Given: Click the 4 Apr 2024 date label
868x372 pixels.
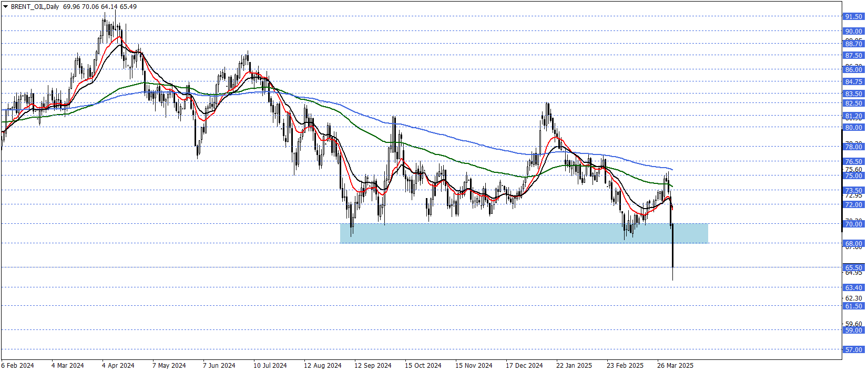Looking at the screenshot, I should pyautogui.click(x=118, y=366).
